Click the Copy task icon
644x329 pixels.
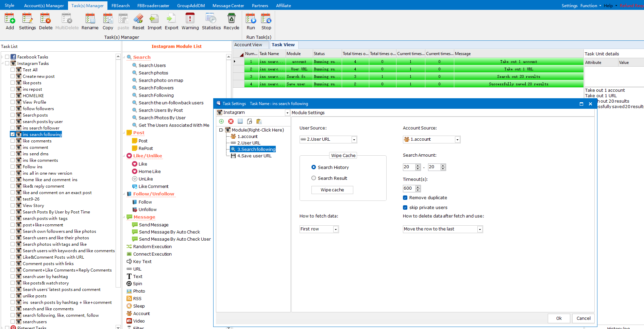pos(108,21)
